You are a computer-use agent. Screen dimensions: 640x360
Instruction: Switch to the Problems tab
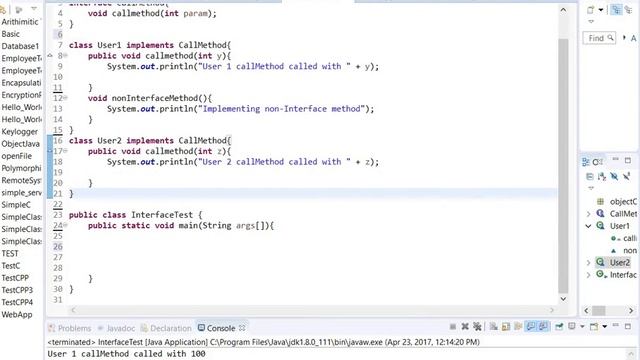tap(69, 328)
